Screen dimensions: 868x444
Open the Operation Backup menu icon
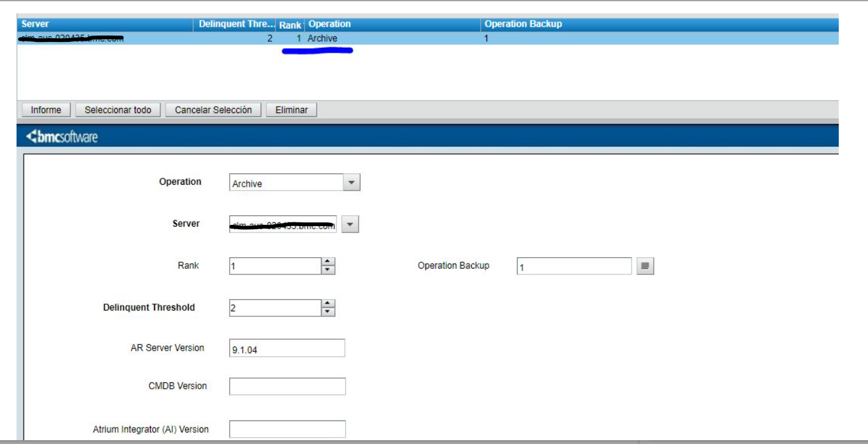click(x=645, y=266)
